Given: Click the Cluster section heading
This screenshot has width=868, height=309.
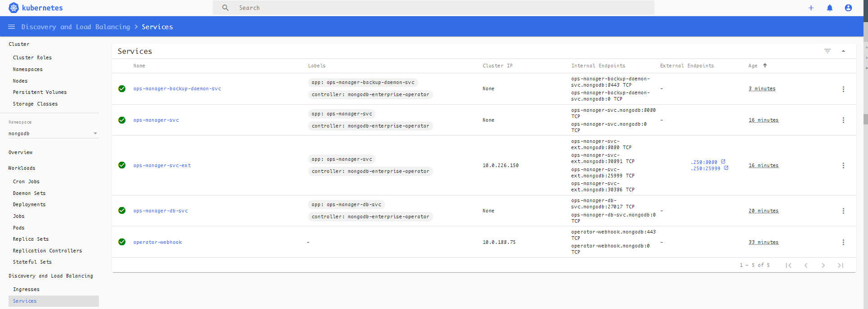Looking at the screenshot, I should (19, 44).
